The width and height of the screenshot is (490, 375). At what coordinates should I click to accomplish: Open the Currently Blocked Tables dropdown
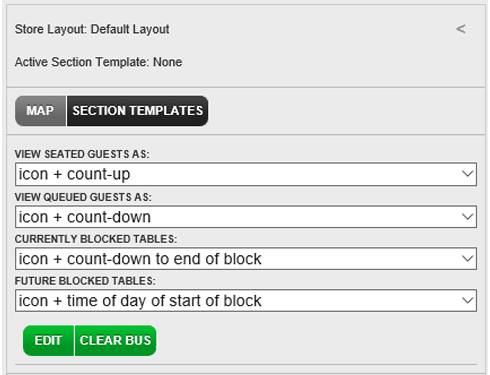click(x=246, y=259)
